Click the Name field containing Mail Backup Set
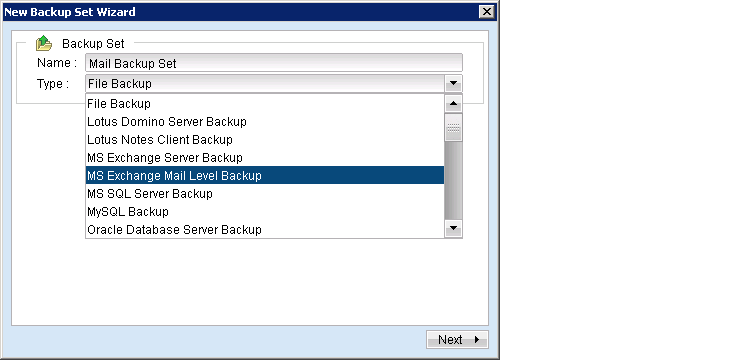The image size is (756, 360). point(273,63)
